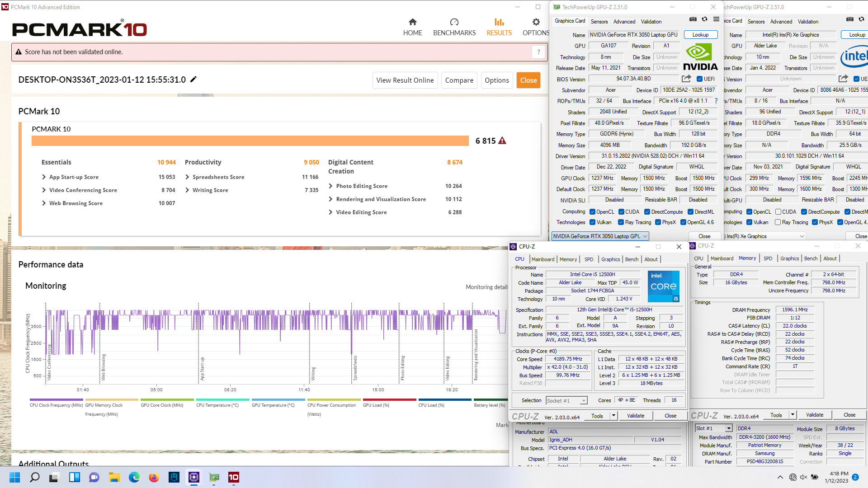The width and height of the screenshot is (868, 488).
Task: Click Lookup button in NVIDIA GPU-Z
Action: pos(700,35)
